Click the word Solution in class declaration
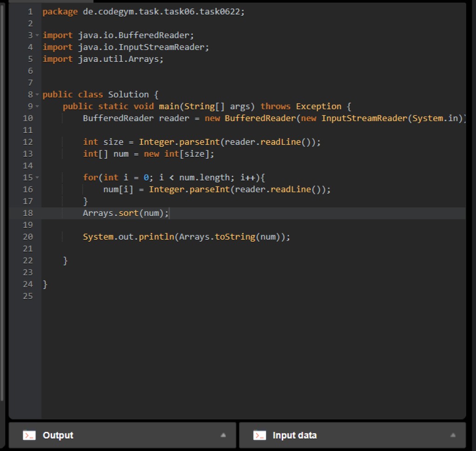The image size is (476, 451). [128, 95]
